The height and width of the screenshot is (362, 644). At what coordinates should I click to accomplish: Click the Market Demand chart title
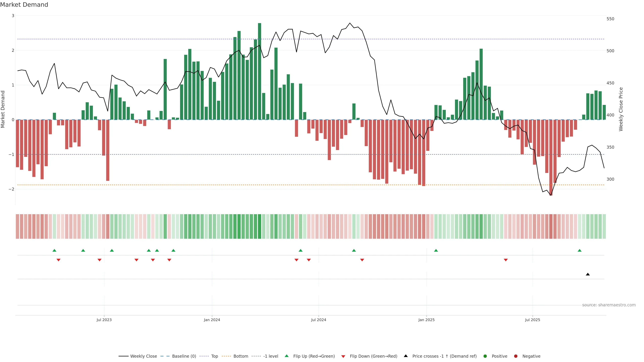pos(24,5)
